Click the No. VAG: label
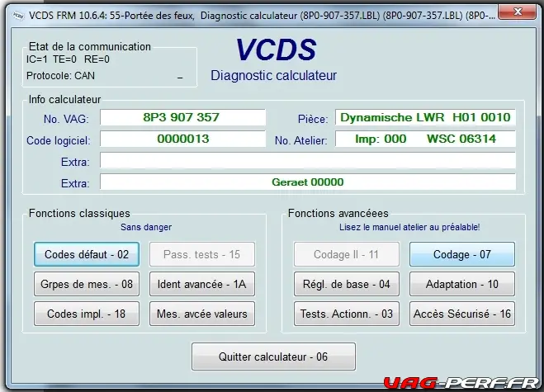This screenshot has height=392, width=544. (x=66, y=119)
